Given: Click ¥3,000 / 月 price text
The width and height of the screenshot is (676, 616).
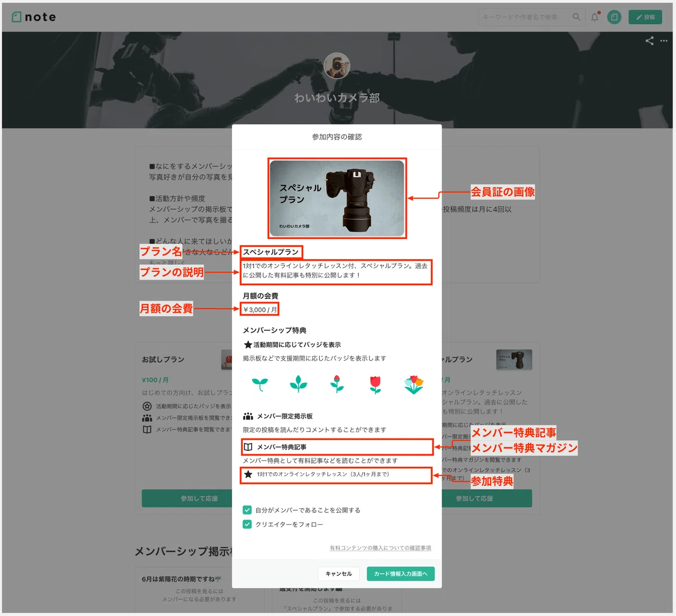Looking at the screenshot, I should [260, 309].
